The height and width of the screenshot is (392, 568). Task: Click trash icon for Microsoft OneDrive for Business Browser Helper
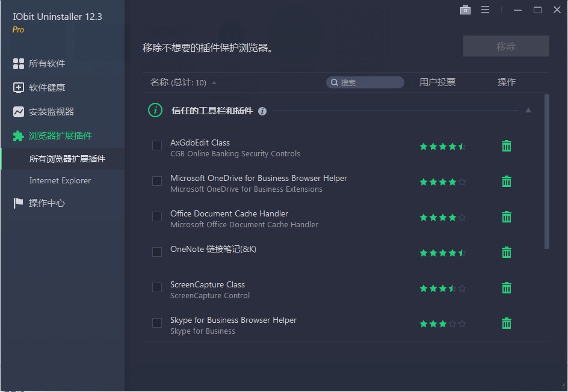(507, 182)
